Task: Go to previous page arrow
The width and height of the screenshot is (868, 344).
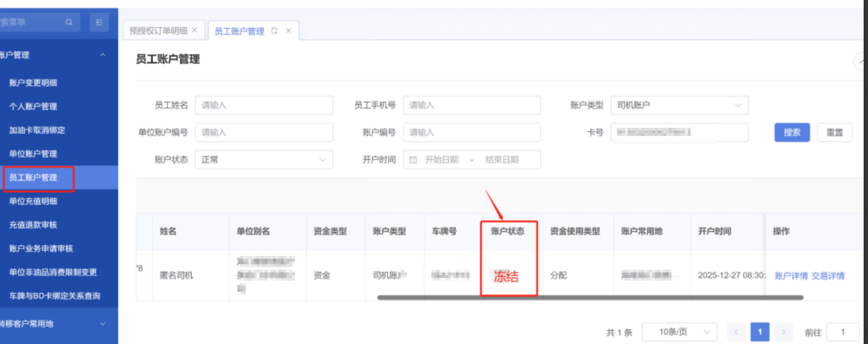Action: pyautogui.click(x=736, y=332)
